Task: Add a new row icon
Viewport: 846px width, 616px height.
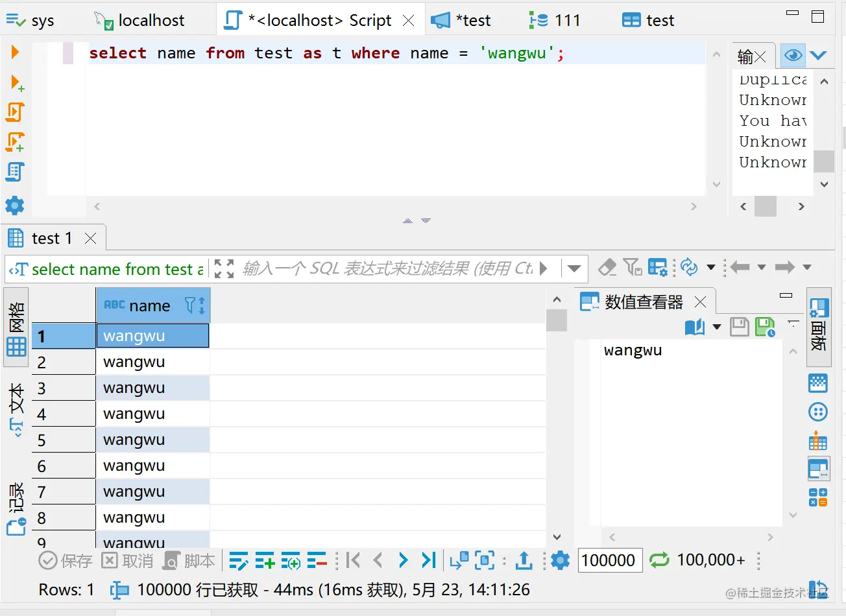Action: click(265, 560)
